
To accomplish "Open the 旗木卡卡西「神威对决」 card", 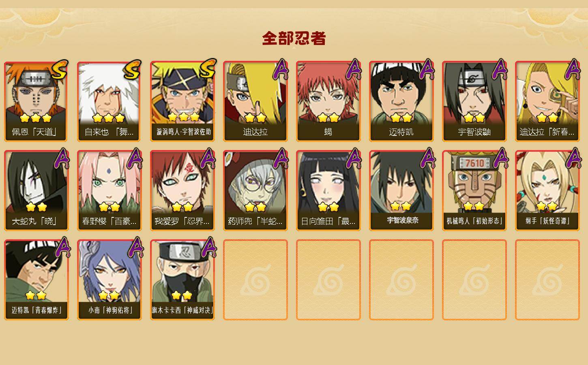I will [x=182, y=280].
